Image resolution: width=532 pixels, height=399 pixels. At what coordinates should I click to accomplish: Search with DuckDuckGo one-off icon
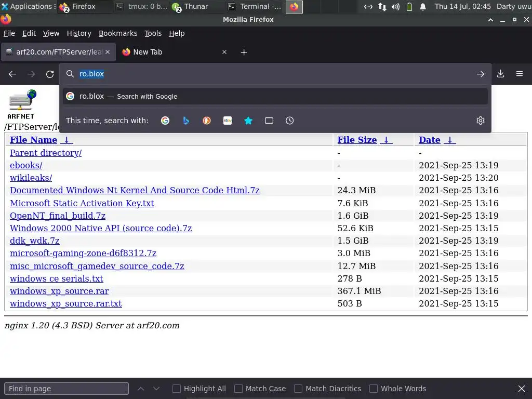(x=207, y=121)
